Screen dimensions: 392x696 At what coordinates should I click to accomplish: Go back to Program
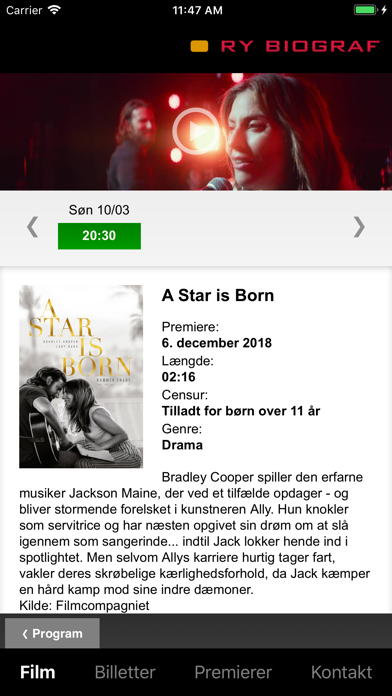pyautogui.click(x=52, y=633)
